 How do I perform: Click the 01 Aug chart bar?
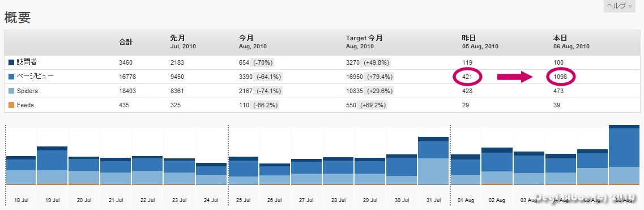(466, 170)
